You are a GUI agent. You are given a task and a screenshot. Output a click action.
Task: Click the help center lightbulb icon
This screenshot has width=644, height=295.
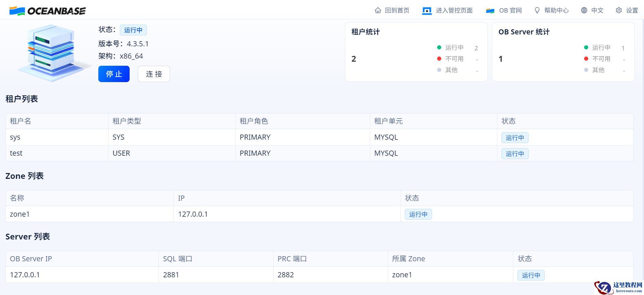(x=537, y=11)
